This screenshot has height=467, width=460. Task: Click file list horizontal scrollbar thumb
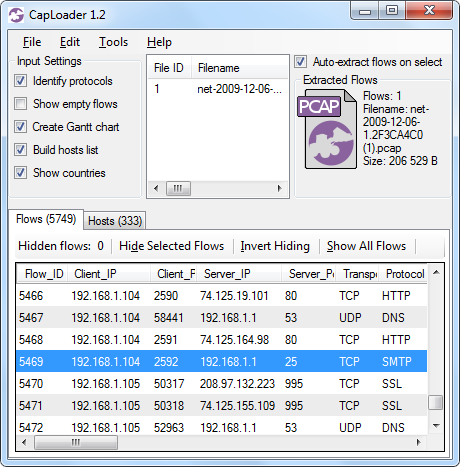pos(178,189)
